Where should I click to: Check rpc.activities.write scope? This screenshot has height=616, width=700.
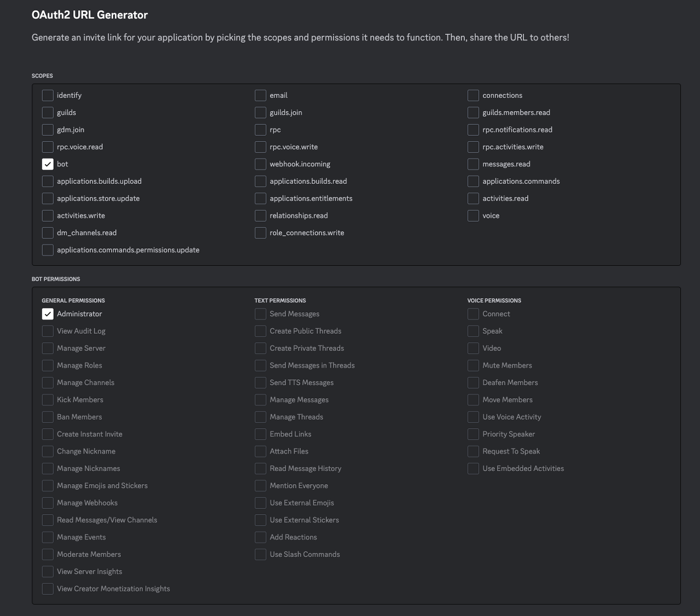click(x=473, y=147)
